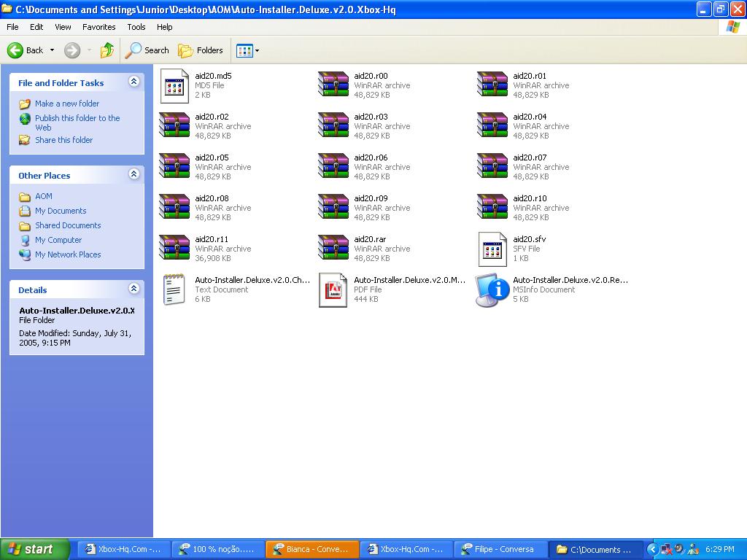
Task: Click C:\Documents taskbar button
Action: [594, 550]
